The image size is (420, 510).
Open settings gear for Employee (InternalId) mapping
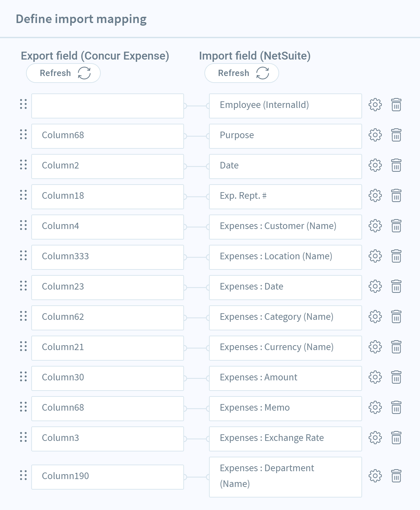[375, 105]
